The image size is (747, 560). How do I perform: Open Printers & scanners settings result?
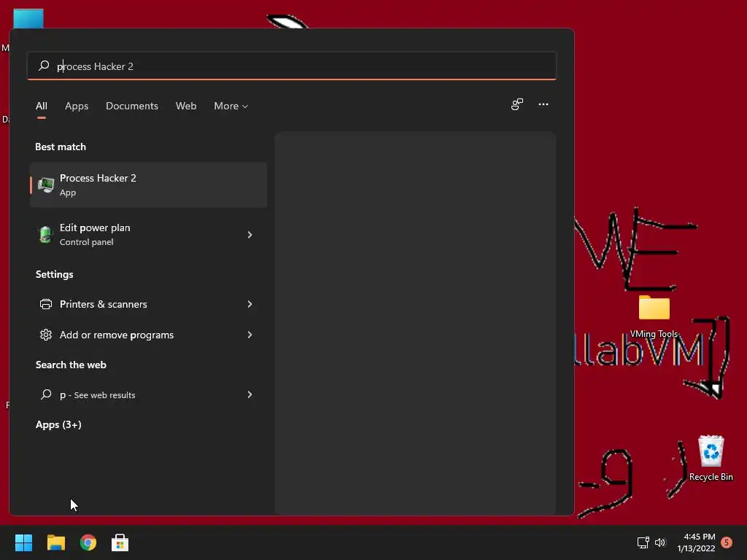click(148, 304)
